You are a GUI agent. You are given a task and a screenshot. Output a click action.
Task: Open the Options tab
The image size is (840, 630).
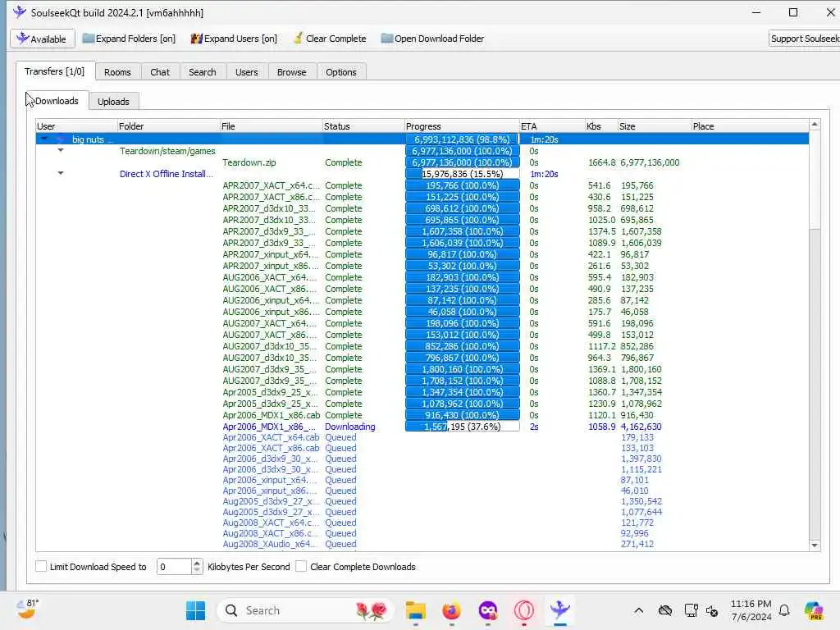[340, 72]
